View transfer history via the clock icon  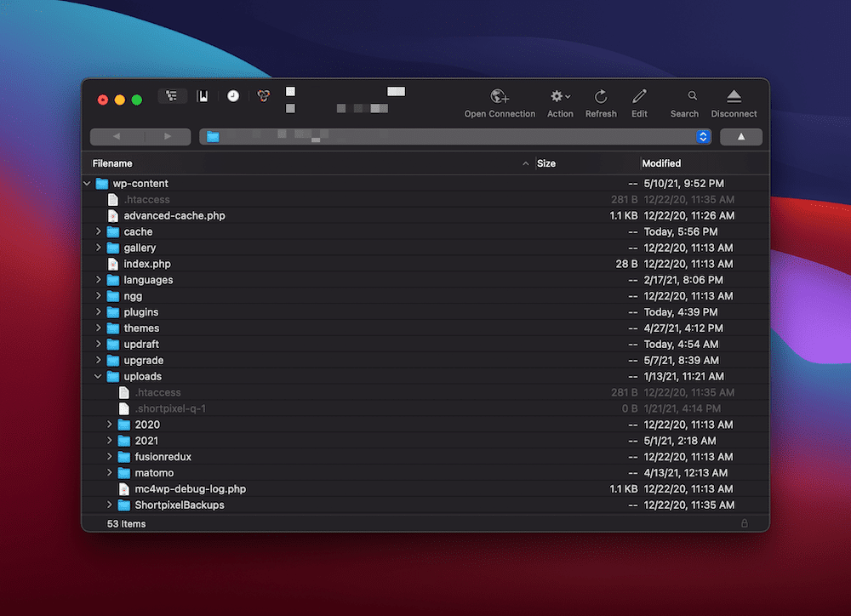(x=232, y=95)
